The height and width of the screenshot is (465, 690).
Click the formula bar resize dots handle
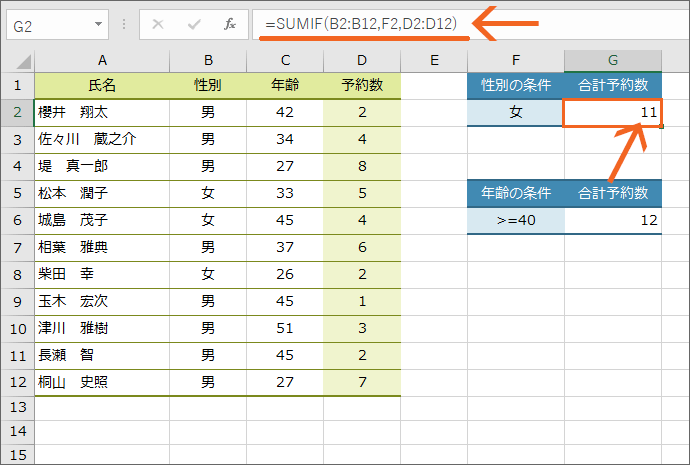(x=125, y=24)
